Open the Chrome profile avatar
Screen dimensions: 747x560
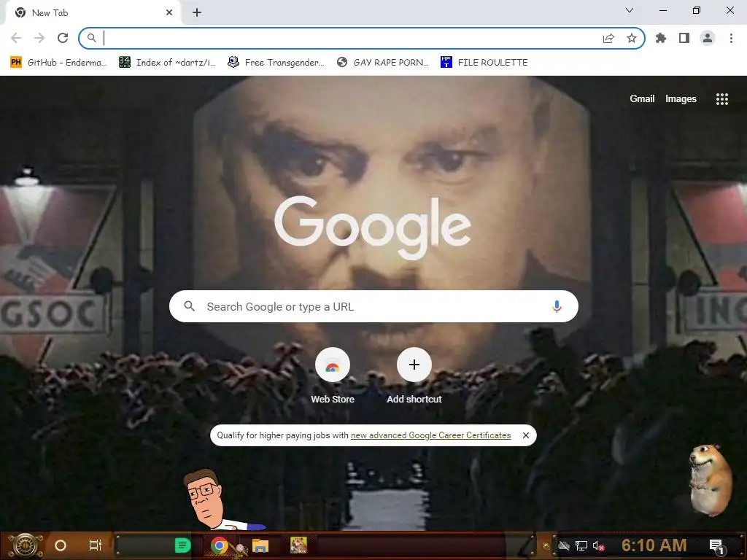[x=708, y=38]
